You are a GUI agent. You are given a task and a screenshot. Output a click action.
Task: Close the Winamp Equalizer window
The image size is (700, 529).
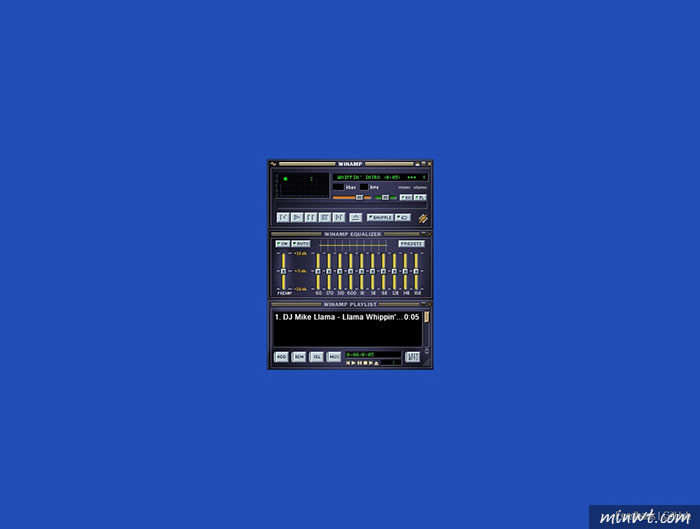[x=430, y=234]
